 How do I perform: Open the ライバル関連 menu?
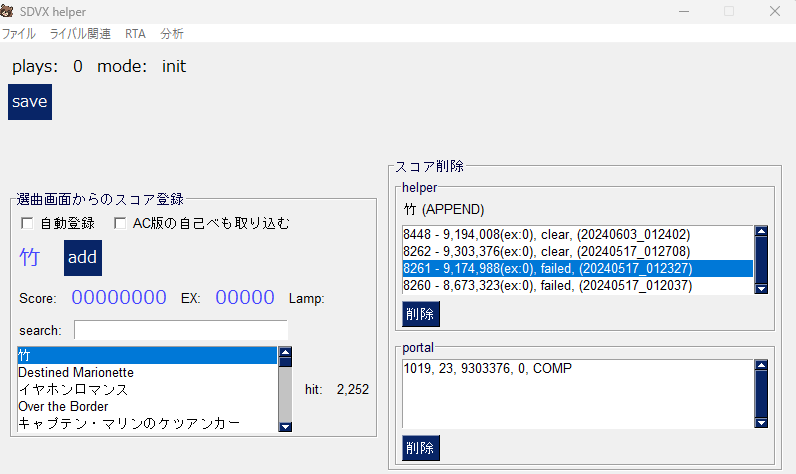[x=80, y=33]
